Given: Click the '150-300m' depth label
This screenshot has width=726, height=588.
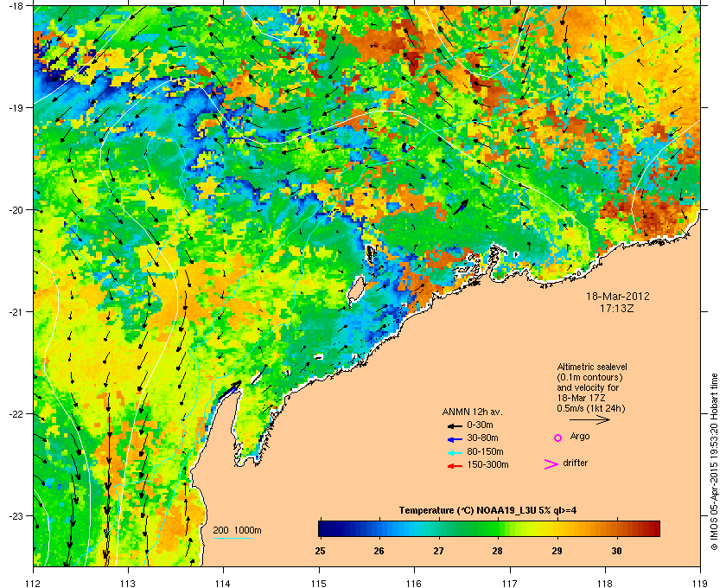Looking at the screenshot, I should pyautogui.click(x=488, y=464).
